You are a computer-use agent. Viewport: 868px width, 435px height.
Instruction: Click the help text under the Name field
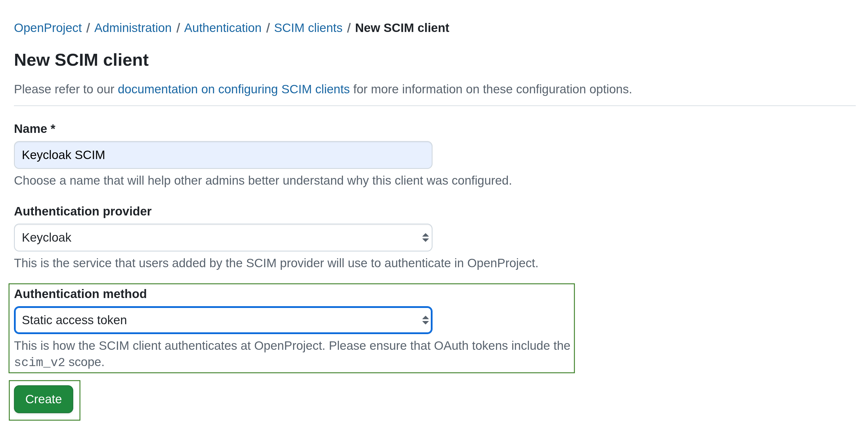(x=262, y=181)
